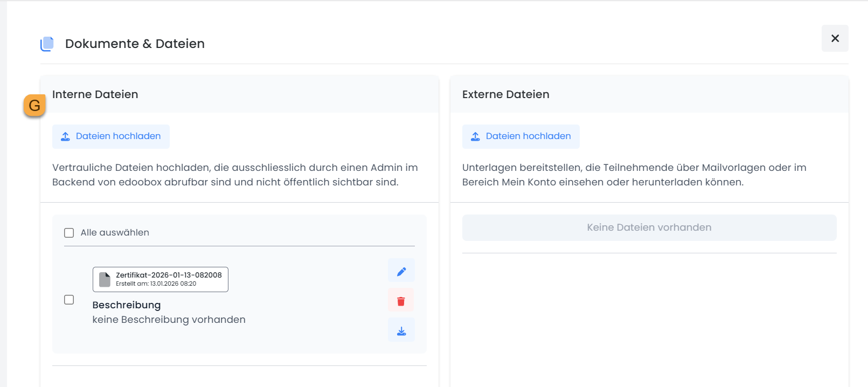Image resolution: width=868 pixels, height=387 pixels.
Task: Select the checkbox next to the Zertifikat file
Action: point(69,300)
